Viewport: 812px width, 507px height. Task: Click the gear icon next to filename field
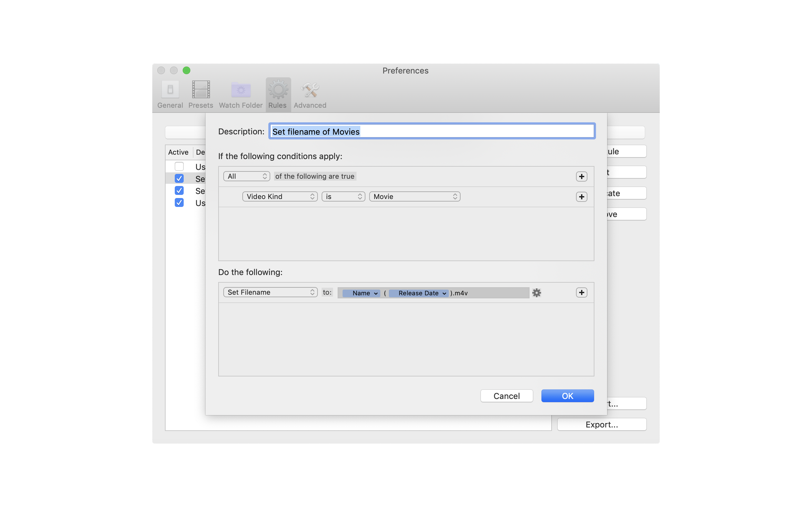tap(537, 293)
